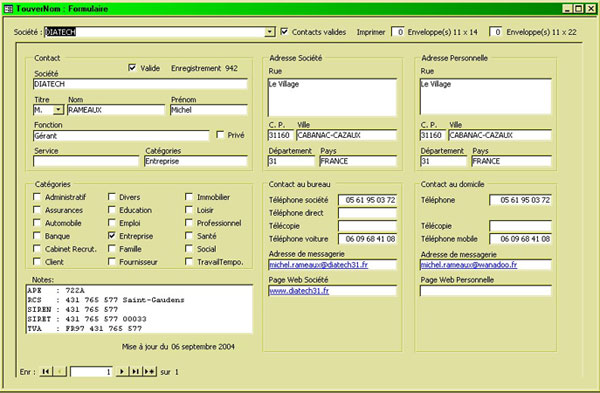Uncheck the Valide checkbox
This screenshot has width=600, height=393.
pos(132,68)
